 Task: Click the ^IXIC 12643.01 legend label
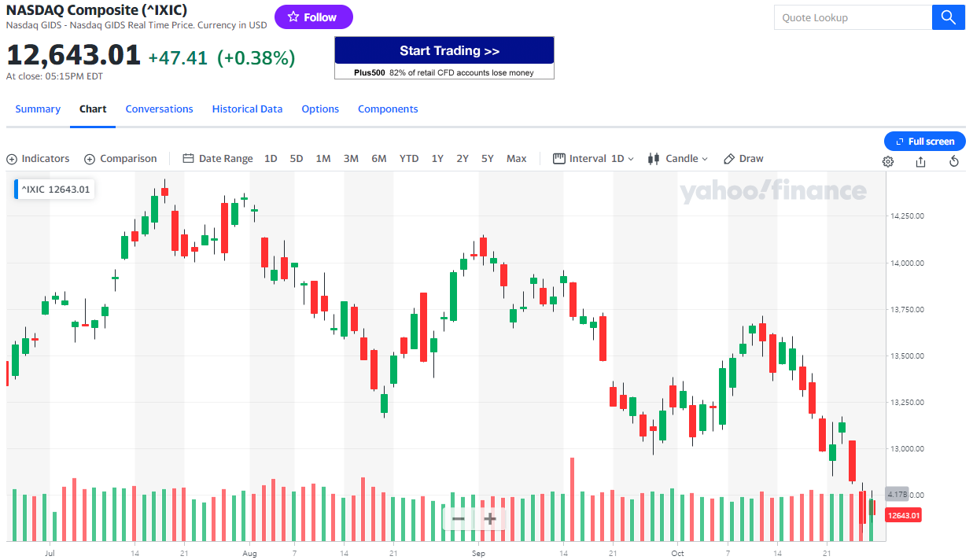point(55,190)
